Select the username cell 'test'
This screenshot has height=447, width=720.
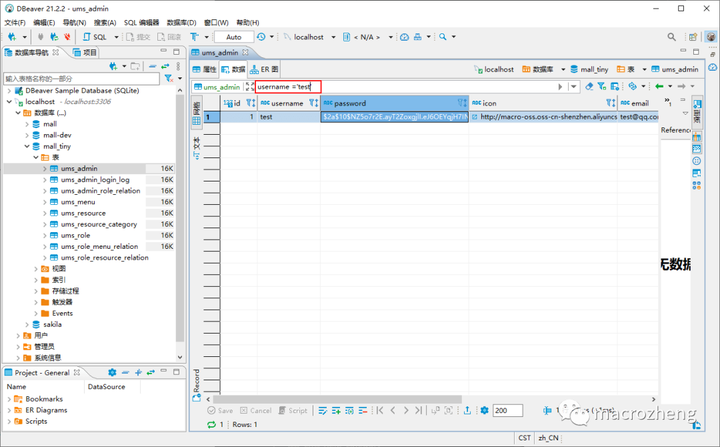click(x=288, y=117)
